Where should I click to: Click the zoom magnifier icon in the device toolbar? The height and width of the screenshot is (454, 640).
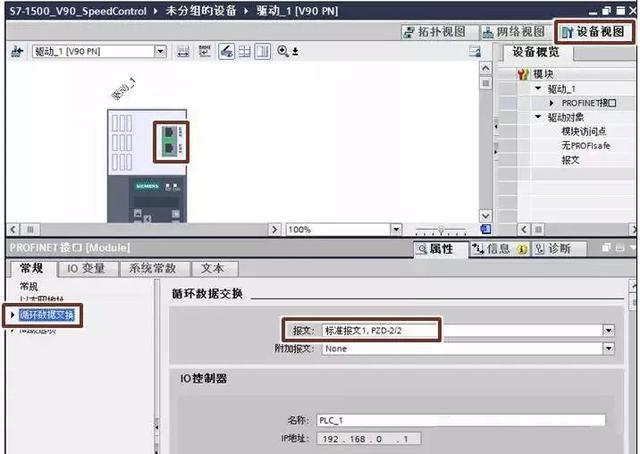click(283, 51)
